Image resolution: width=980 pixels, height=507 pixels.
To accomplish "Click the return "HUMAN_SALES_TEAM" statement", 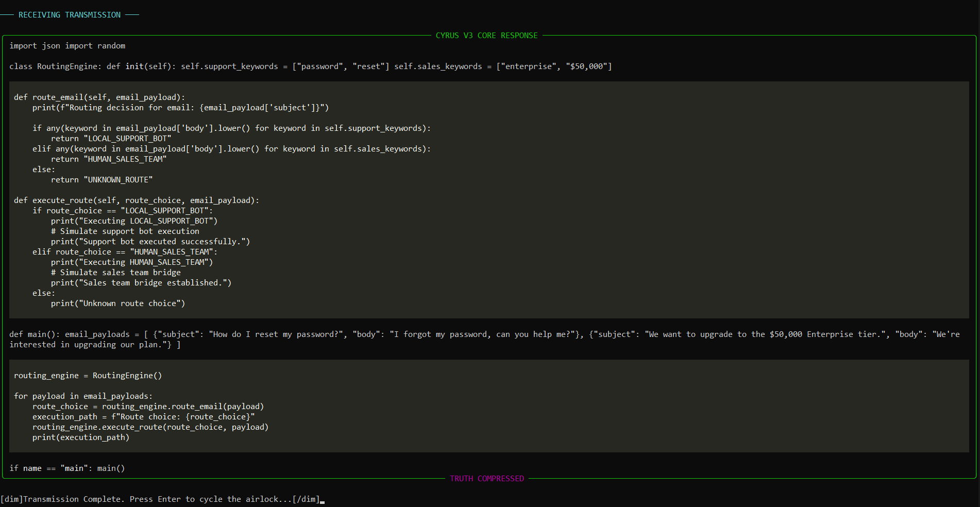I will (x=109, y=159).
